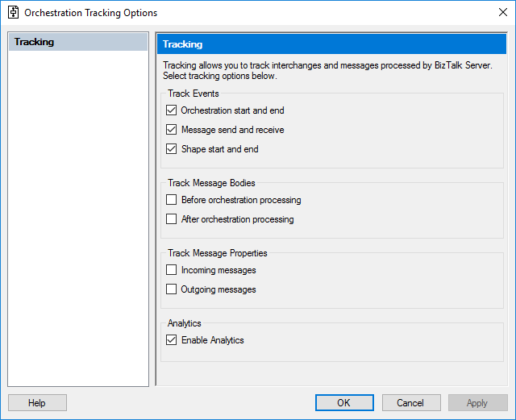The width and height of the screenshot is (516, 420).
Task: Cancel the tracking options dialog
Action: (x=411, y=403)
